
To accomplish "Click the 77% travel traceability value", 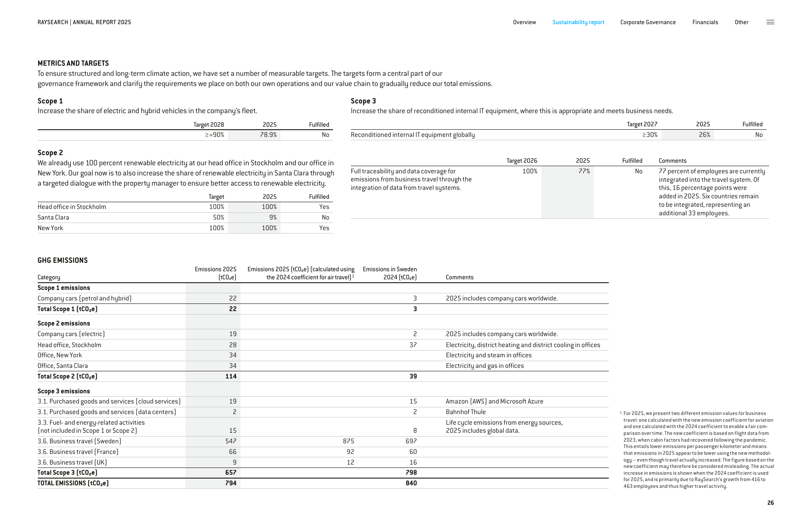I will 584,171.
